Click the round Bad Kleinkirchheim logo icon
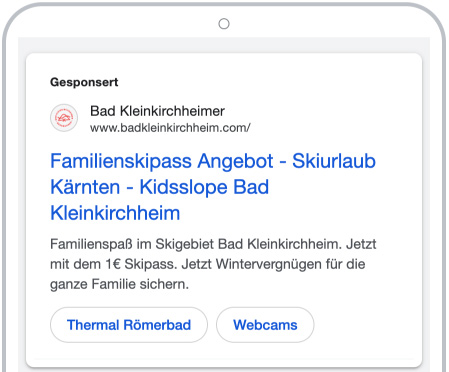The width and height of the screenshot is (449, 372). click(x=64, y=118)
